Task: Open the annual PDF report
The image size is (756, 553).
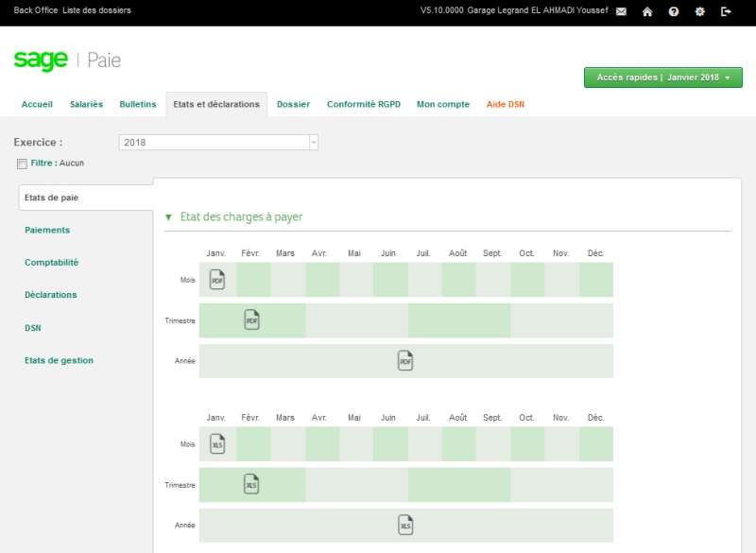Action: point(405,360)
